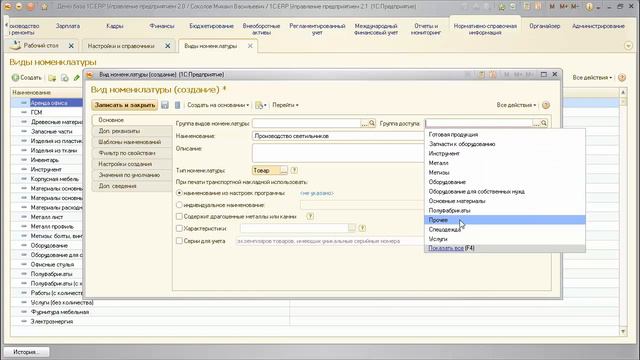Select radio наименование из настроек программы
Viewport: 640px width, 360px height.
pyautogui.click(x=179, y=193)
